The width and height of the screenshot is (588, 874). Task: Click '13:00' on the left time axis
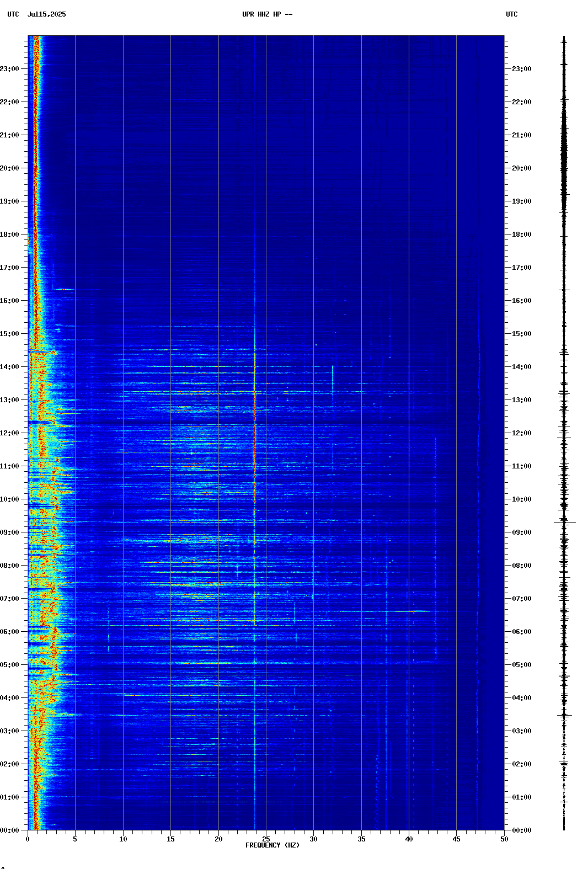point(9,400)
